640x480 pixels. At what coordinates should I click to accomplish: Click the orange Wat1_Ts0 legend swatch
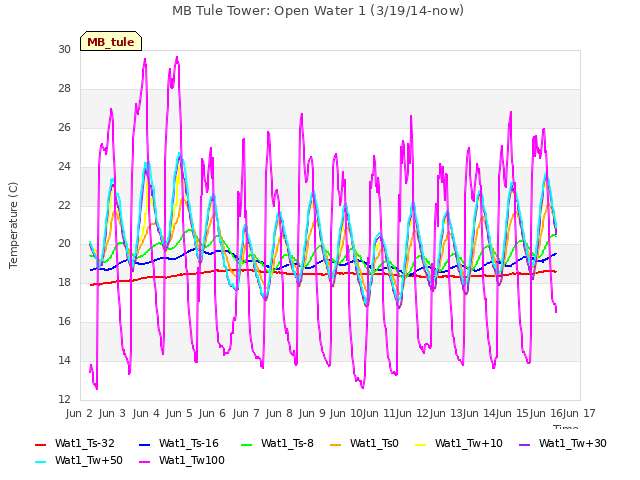[x=336, y=444]
